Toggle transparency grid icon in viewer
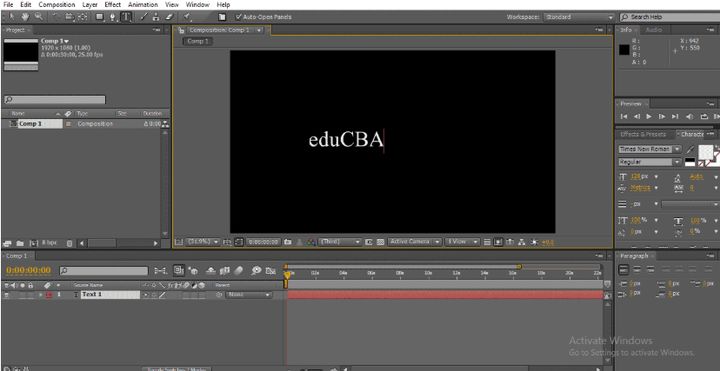This screenshot has width=720, height=371. (380, 242)
